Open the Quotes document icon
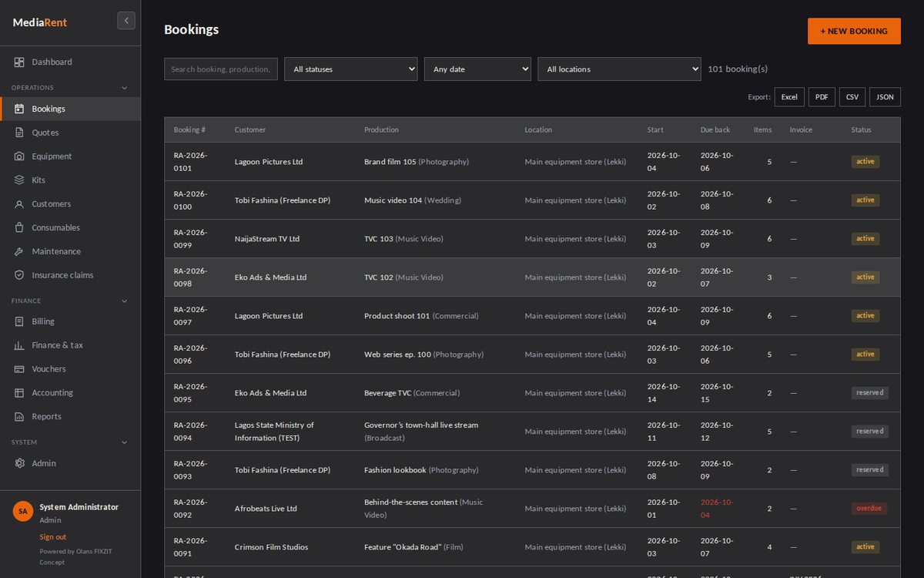Image resolution: width=924 pixels, height=578 pixels. [x=19, y=133]
